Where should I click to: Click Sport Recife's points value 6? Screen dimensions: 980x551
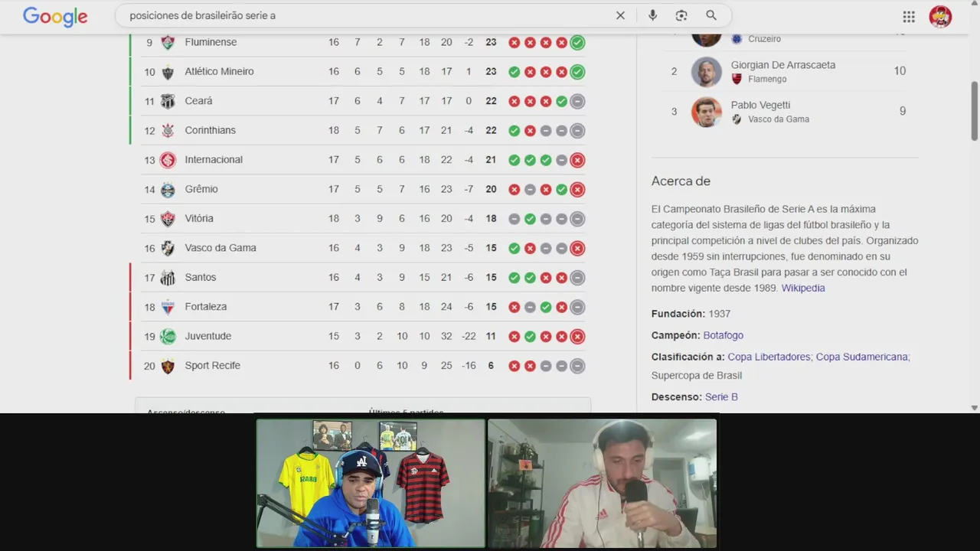pos(491,366)
